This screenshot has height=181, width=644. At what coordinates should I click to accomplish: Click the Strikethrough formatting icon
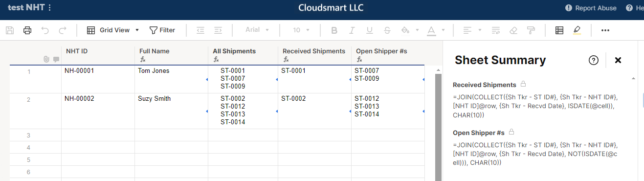(x=387, y=30)
